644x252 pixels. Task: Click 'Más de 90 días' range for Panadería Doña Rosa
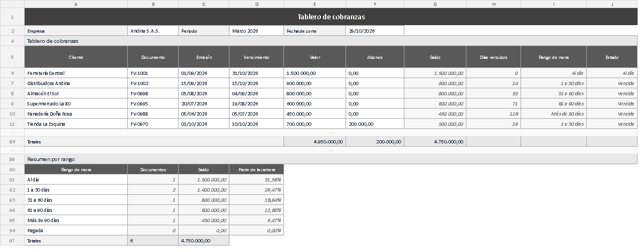554,114
